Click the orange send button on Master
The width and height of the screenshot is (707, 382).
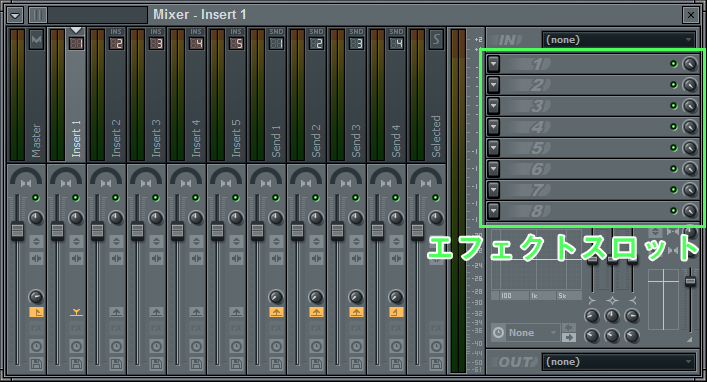[x=36, y=312]
